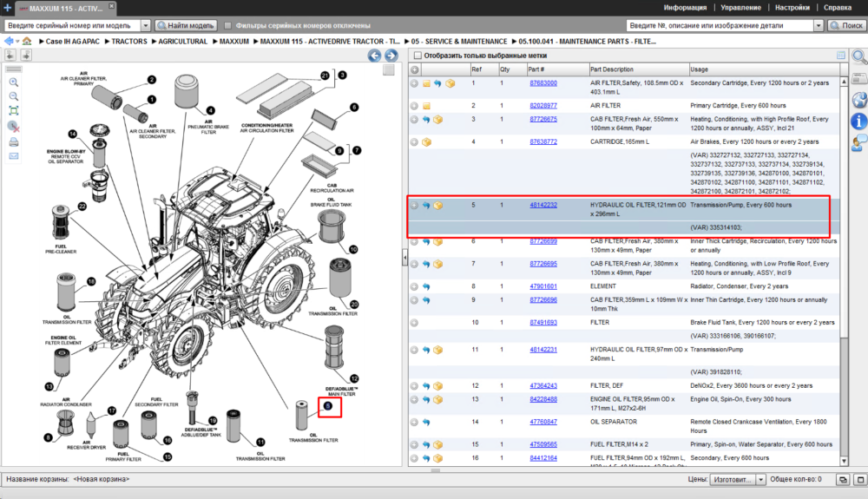This screenshot has height=499, width=868.
Task: Add row 10 FILTER to basket
Action: tap(414, 323)
